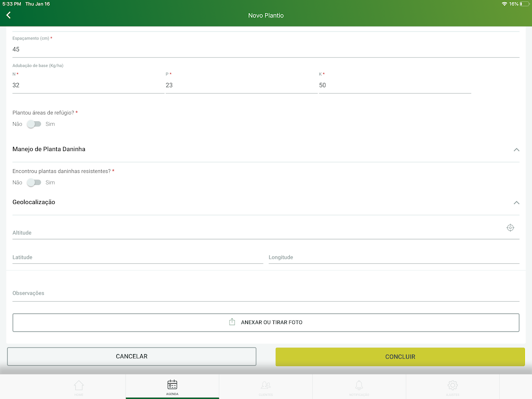Tap the 5:33 PM clock
This screenshot has width=532, height=399.
(x=11, y=4)
